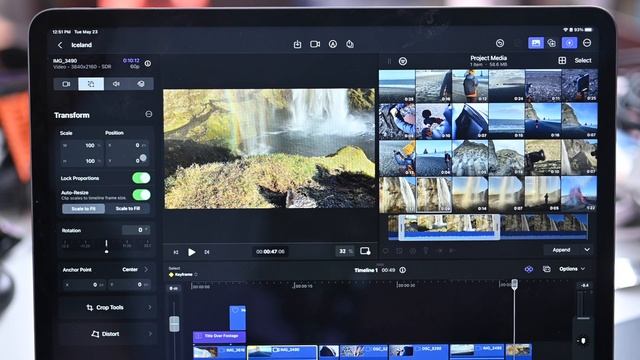Edit the Anchor Point X field
Image resolution: width=640 pixels, height=360 pixels.
click(x=84, y=284)
